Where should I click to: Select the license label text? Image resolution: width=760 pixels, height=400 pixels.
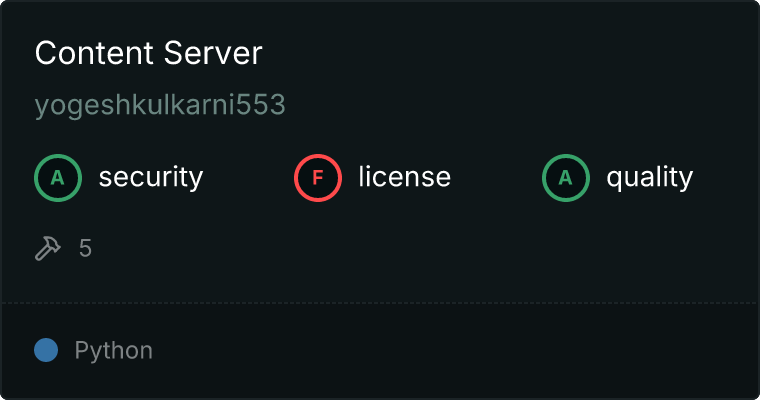[x=404, y=178]
